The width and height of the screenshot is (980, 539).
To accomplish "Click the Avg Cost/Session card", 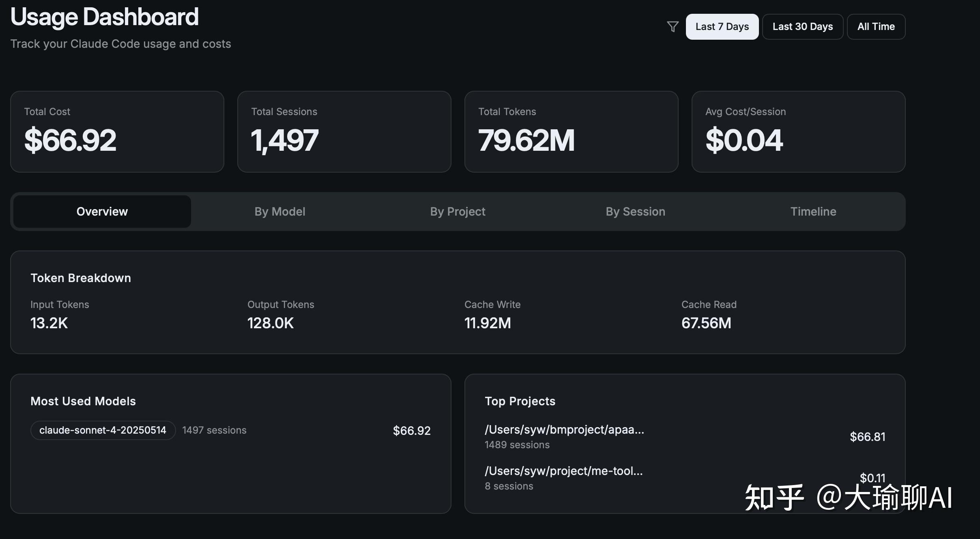I will [799, 132].
